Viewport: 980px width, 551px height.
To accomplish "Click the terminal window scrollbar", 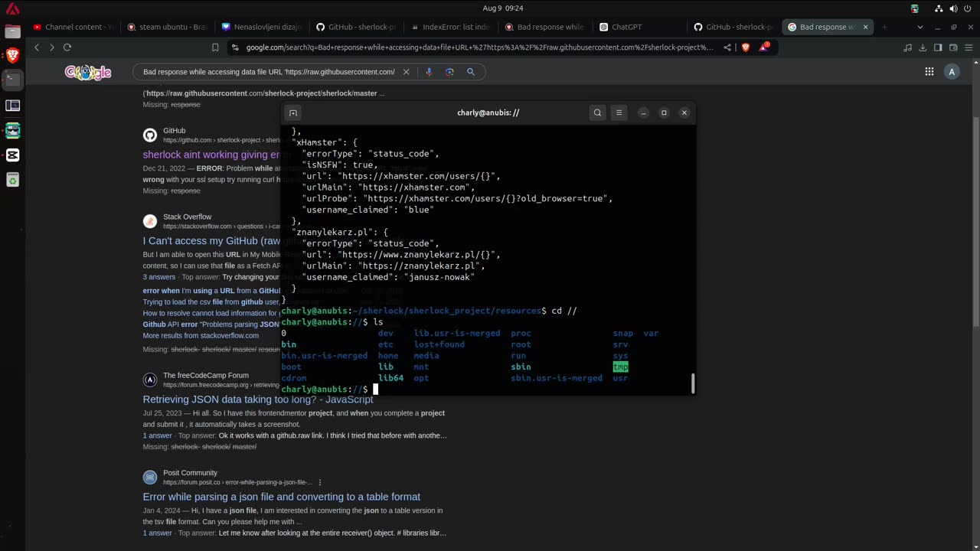I will click(692, 383).
